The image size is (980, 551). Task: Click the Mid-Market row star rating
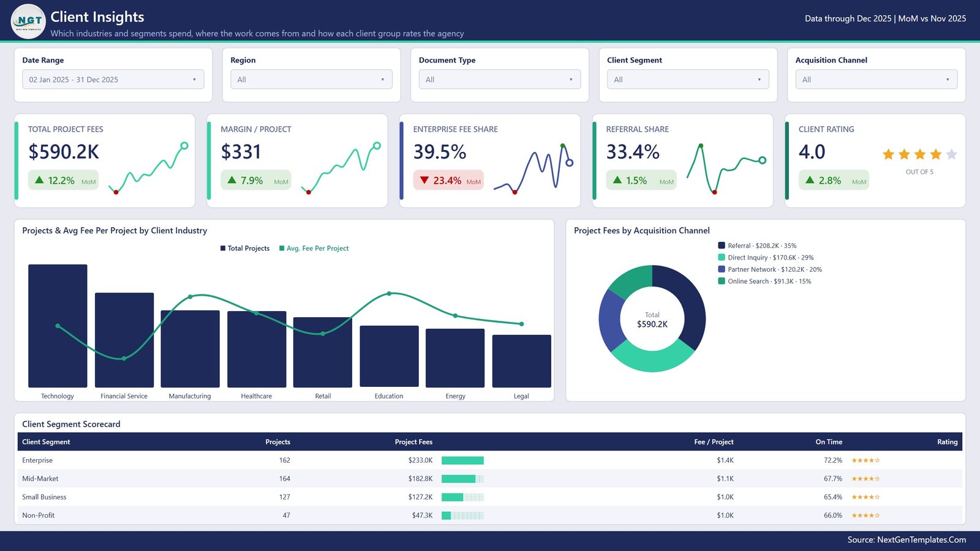[x=865, y=479]
